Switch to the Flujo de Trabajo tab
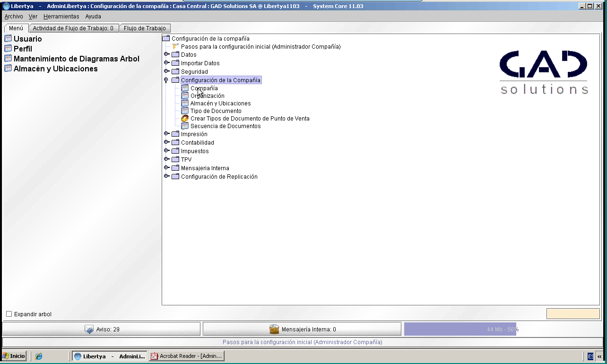Viewport: 607px width, 364px height. [x=145, y=28]
